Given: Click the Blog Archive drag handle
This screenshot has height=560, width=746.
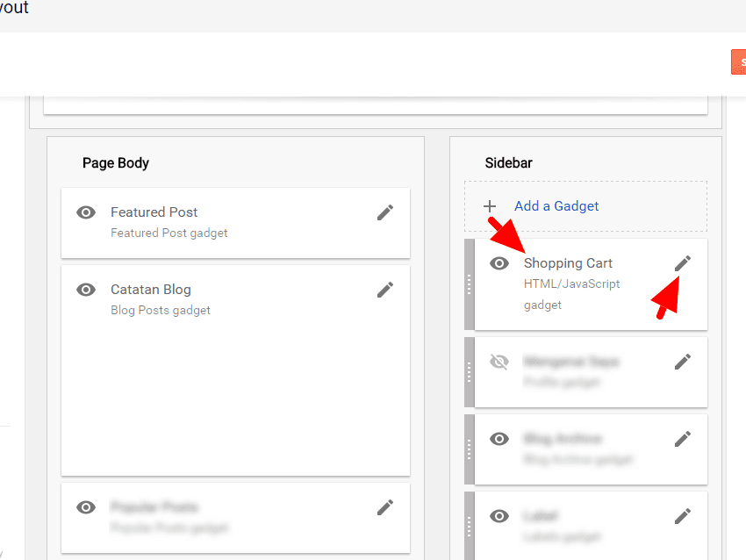Looking at the screenshot, I should tap(468, 449).
